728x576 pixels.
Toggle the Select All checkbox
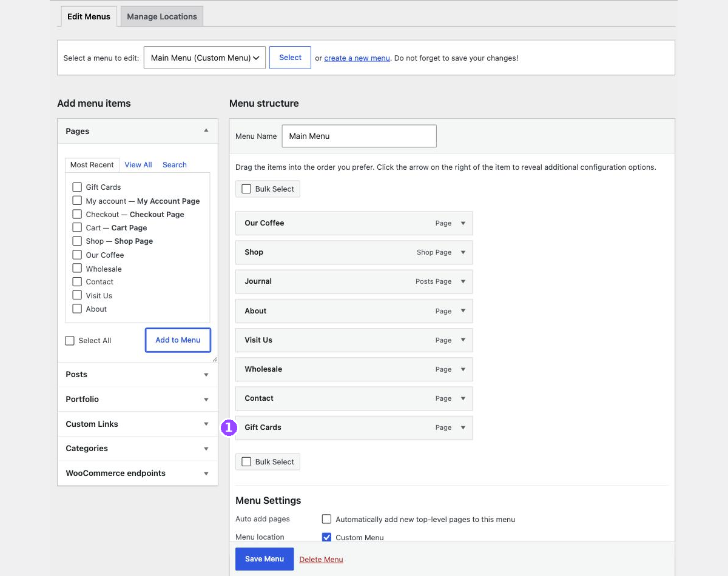[70, 341]
